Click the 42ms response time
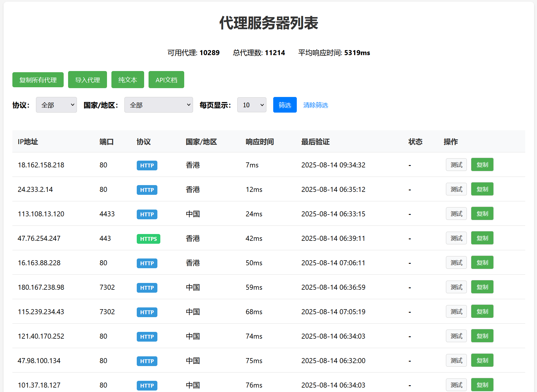 click(x=254, y=238)
